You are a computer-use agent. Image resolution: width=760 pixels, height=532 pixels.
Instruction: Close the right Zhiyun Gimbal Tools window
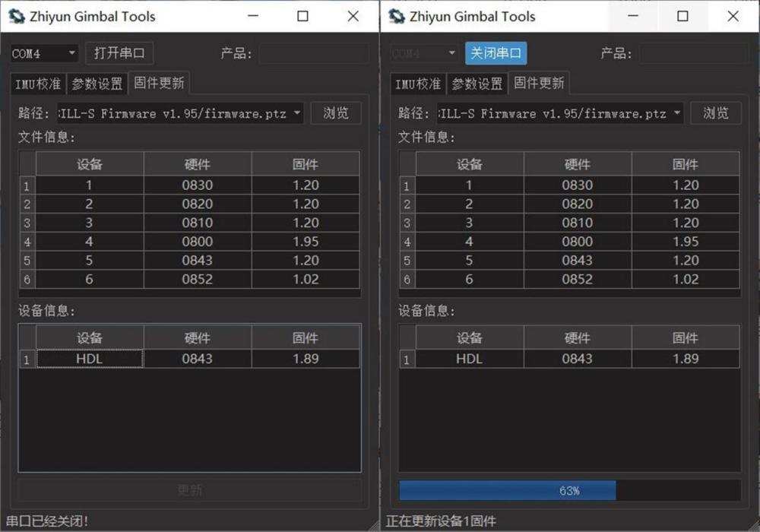[x=733, y=16]
